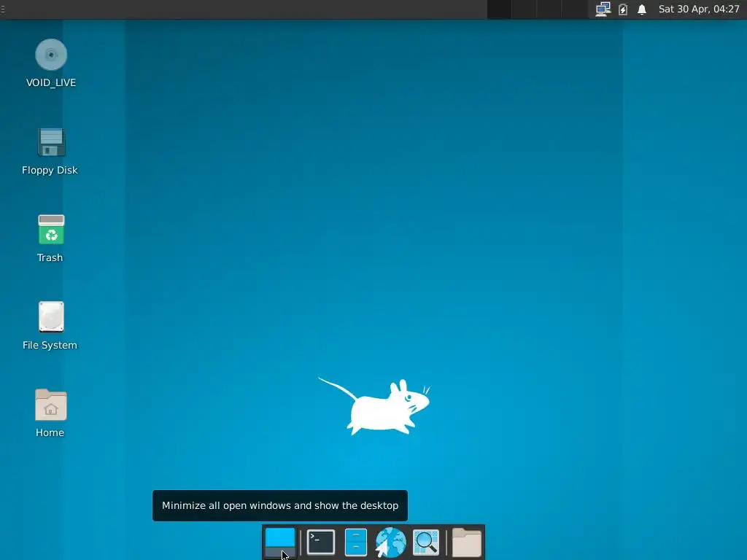The height and width of the screenshot is (560, 747).
Task: Select the Home folder desktop icon
Action: click(x=51, y=405)
